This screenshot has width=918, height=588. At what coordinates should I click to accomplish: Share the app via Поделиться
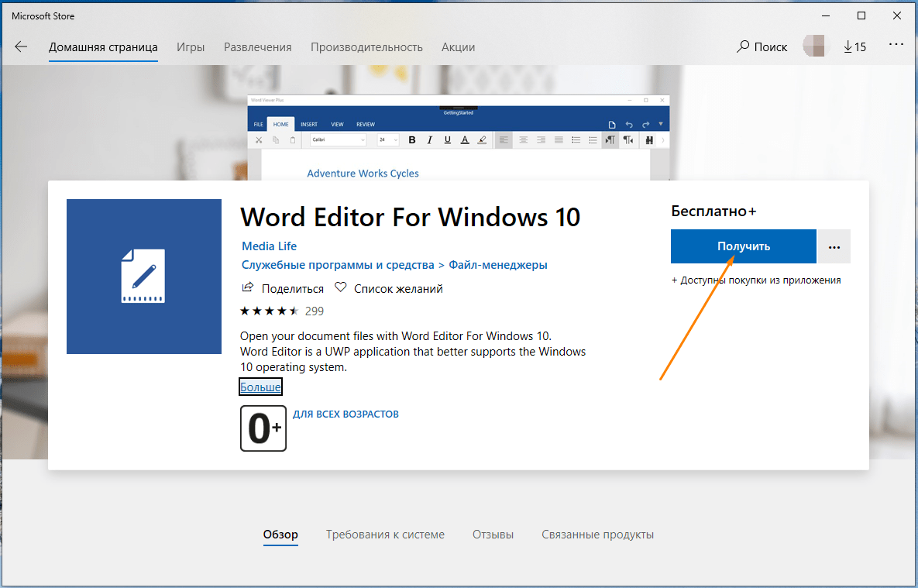283,289
